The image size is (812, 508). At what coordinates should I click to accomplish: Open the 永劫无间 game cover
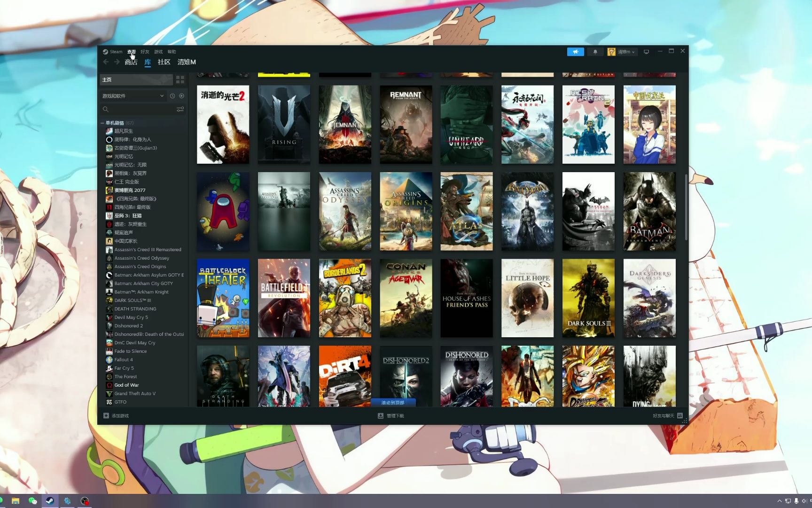pyautogui.click(x=527, y=125)
